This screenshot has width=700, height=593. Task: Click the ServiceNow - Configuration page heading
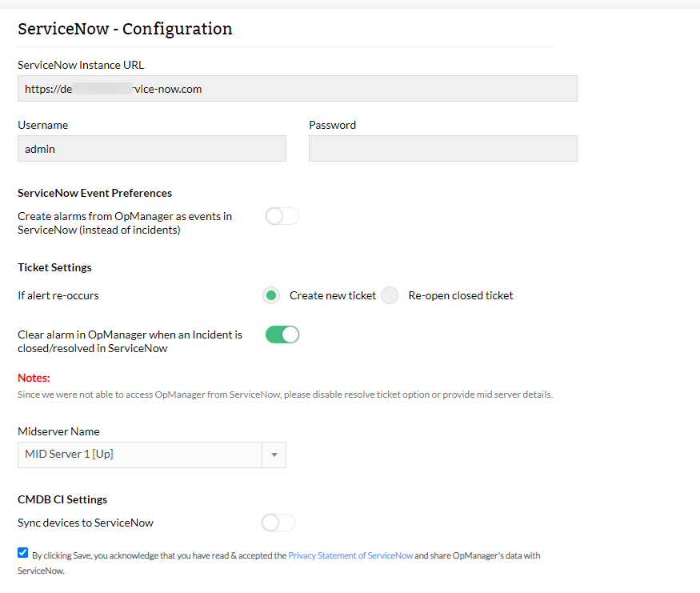(x=125, y=29)
